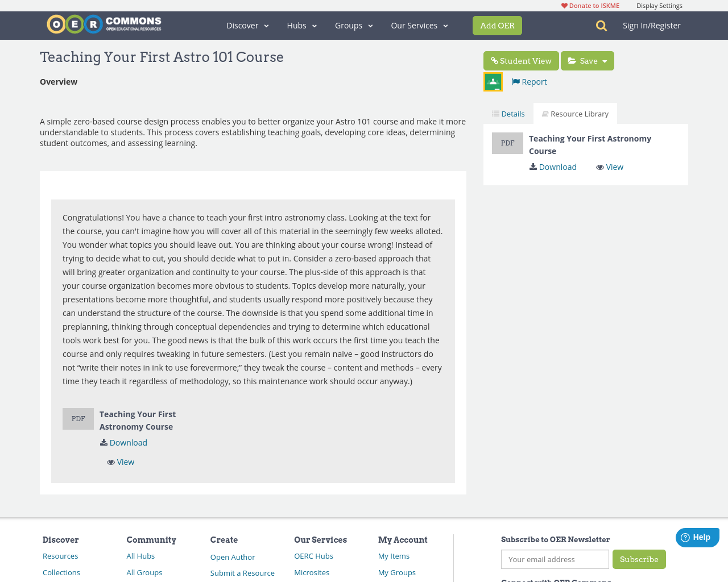View the PDF from the Resource Library panel
The width and height of the screenshot is (728, 582).
click(x=610, y=167)
